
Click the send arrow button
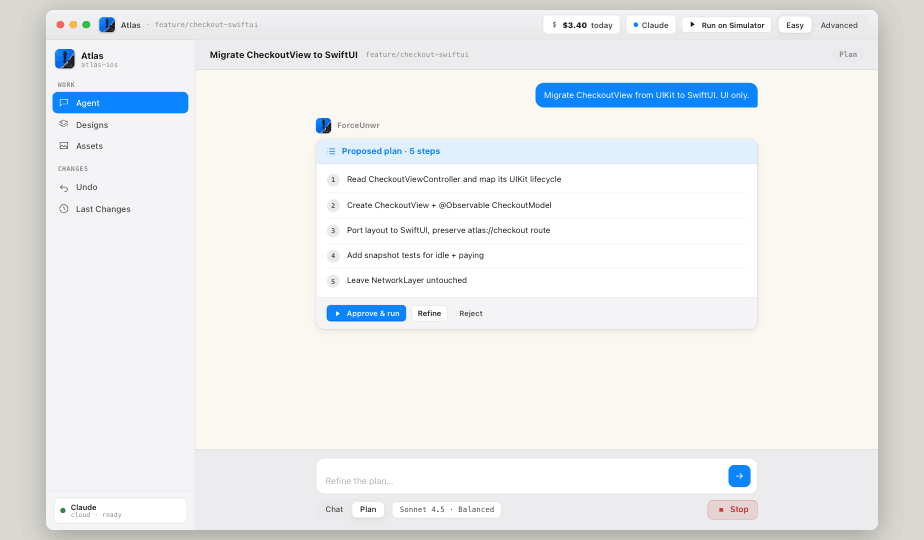pyautogui.click(x=739, y=476)
